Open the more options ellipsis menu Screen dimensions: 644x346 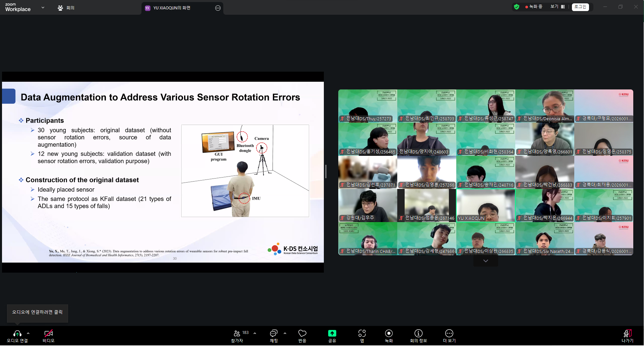tap(449, 334)
